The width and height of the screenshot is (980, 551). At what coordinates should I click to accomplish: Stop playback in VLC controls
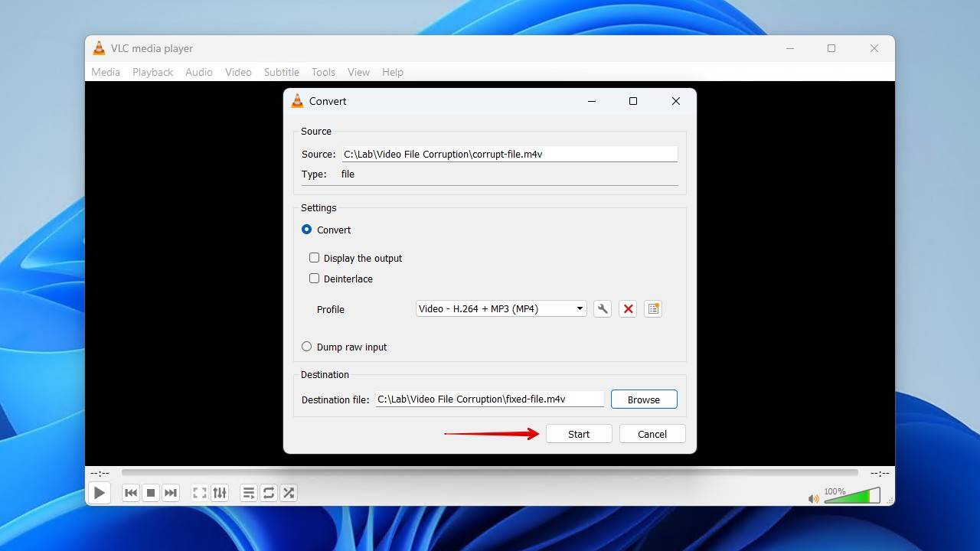click(151, 493)
